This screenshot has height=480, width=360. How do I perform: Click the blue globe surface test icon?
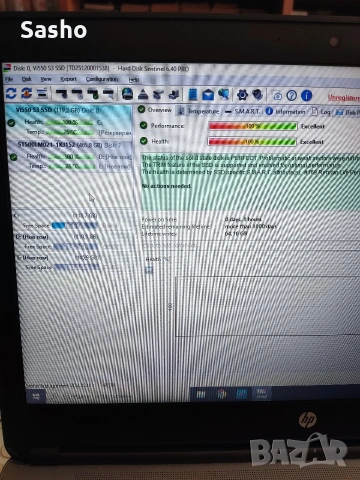[127, 94]
